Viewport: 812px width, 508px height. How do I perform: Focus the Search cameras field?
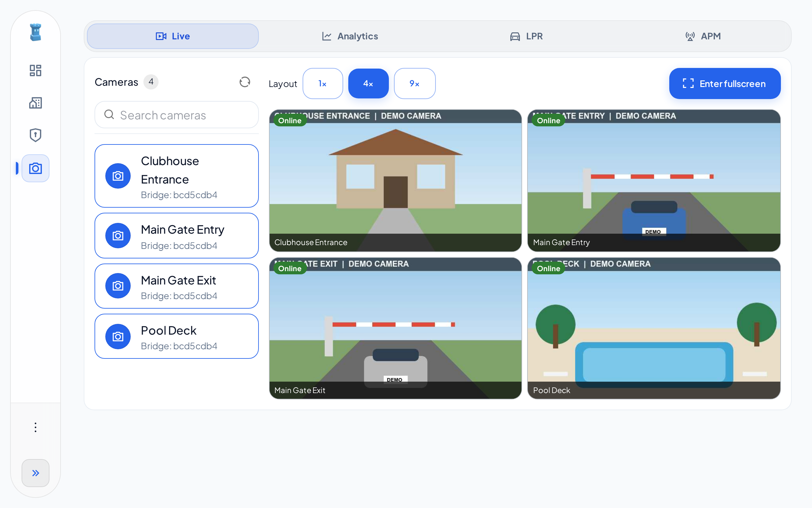(x=176, y=115)
